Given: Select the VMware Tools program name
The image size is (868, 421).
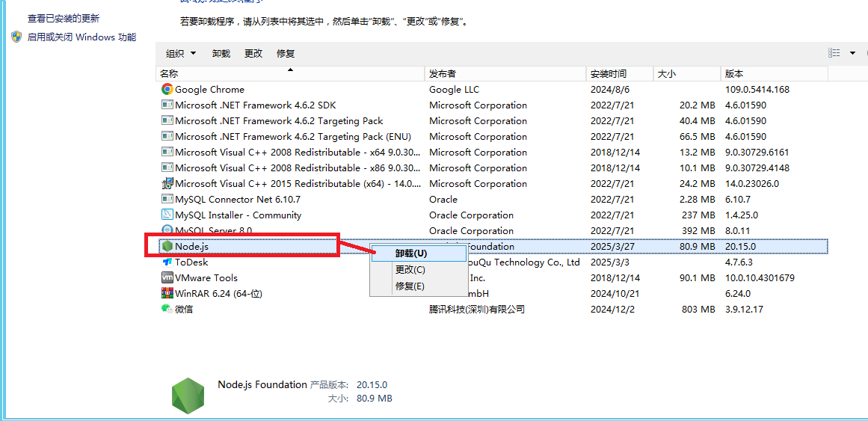Looking at the screenshot, I should point(206,277).
